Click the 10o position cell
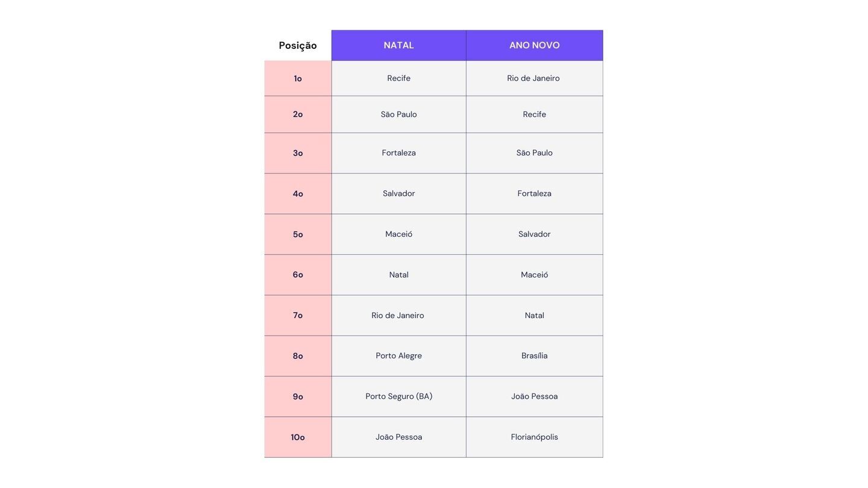868x488 pixels. (298, 437)
